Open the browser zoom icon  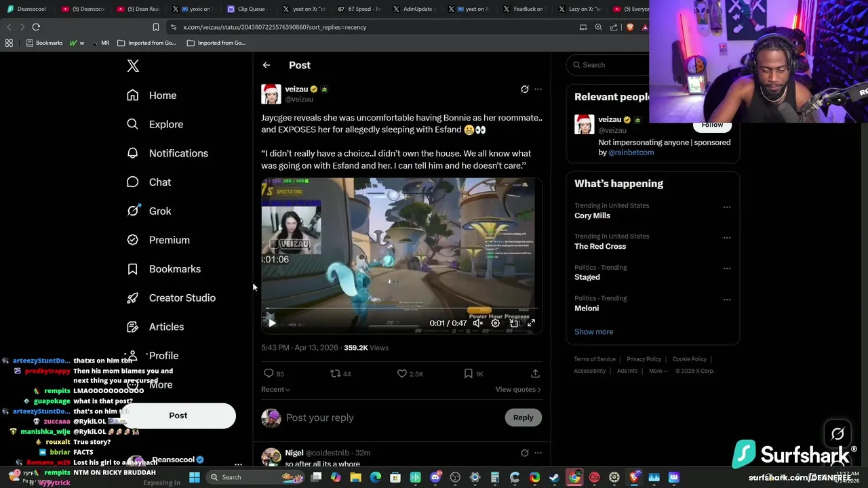pyautogui.click(x=598, y=27)
